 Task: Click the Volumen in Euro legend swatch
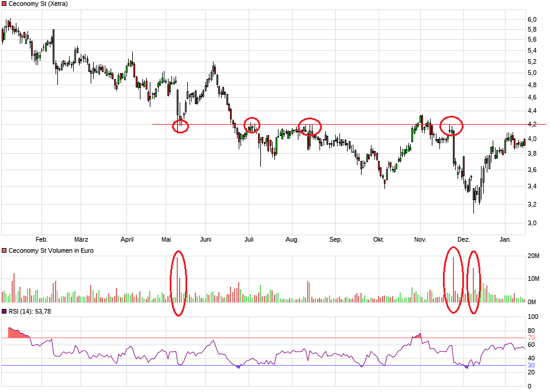[4, 250]
